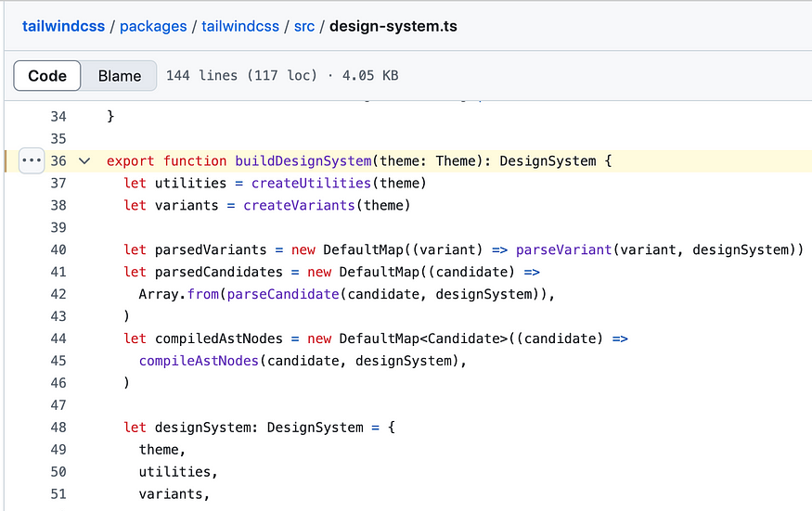
Task: Click the createVariants call on line 38
Action: [x=300, y=206]
